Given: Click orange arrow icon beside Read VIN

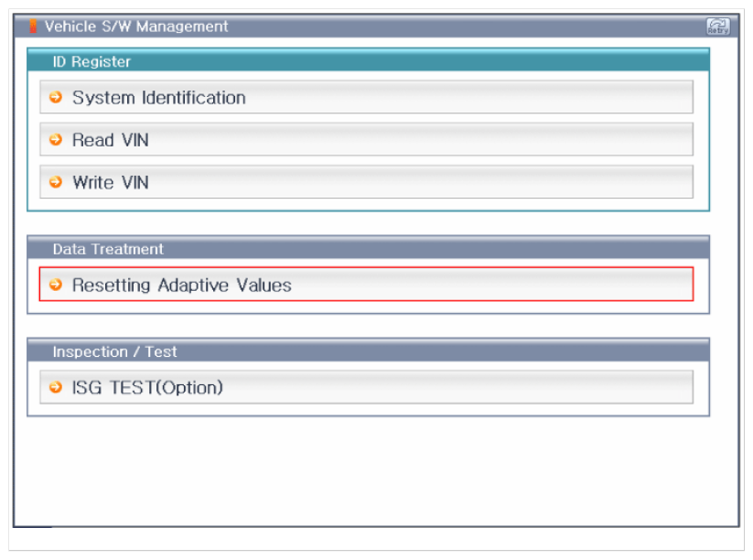Looking at the screenshot, I should [x=56, y=140].
